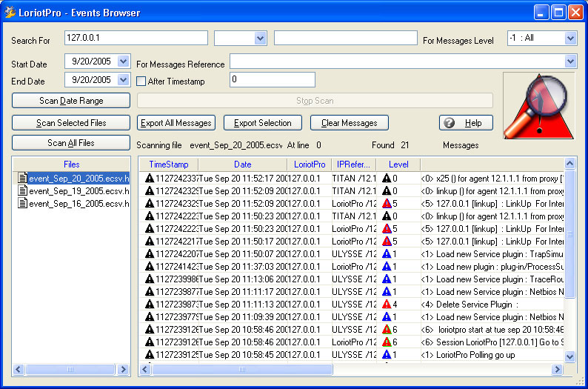The image size is (588, 389).
Task: Click in the Search For field containing 127.0.0.1
Action: [136, 38]
